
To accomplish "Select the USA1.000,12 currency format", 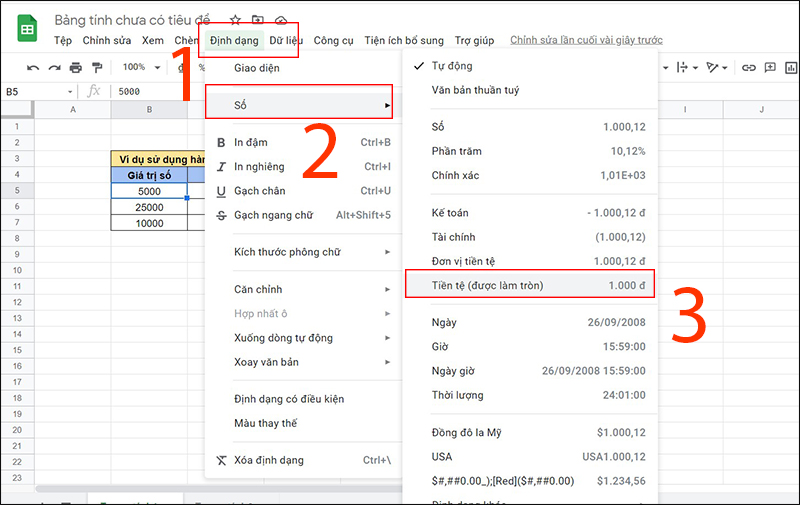I will pyautogui.click(x=530, y=457).
